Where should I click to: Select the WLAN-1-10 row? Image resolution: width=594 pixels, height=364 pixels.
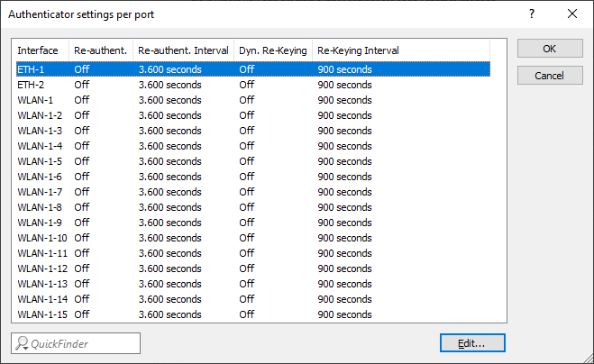coord(41,238)
